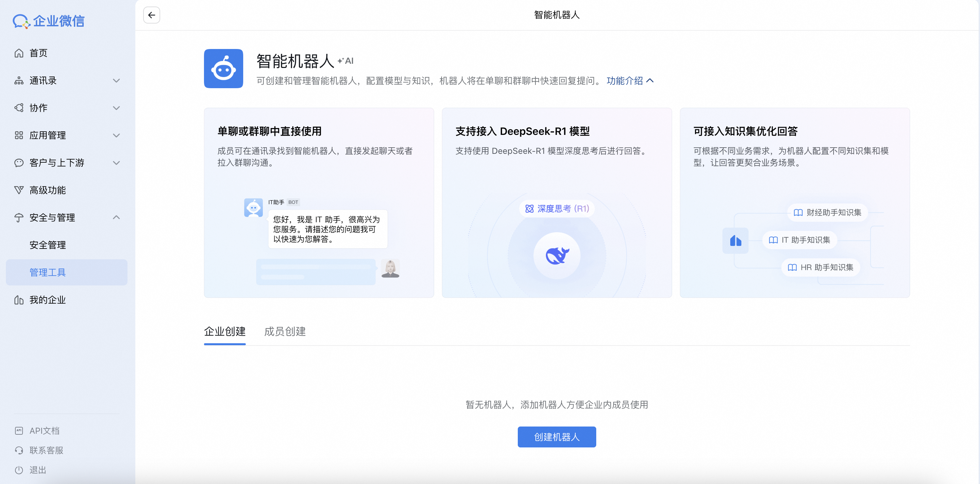Select 管理工具 submenu item

coord(67,273)
